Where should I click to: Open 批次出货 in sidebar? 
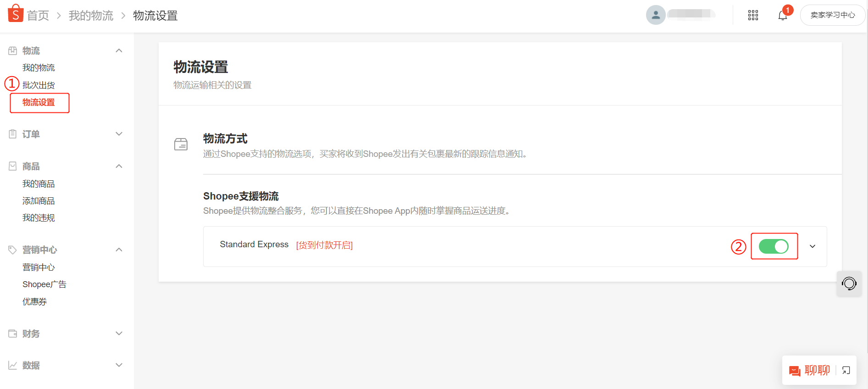point(39,85)
